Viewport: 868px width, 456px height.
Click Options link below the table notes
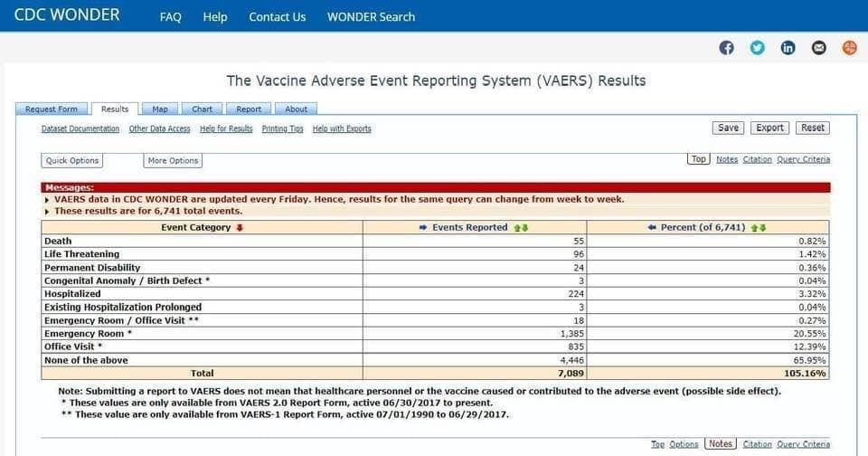(684, 444)
